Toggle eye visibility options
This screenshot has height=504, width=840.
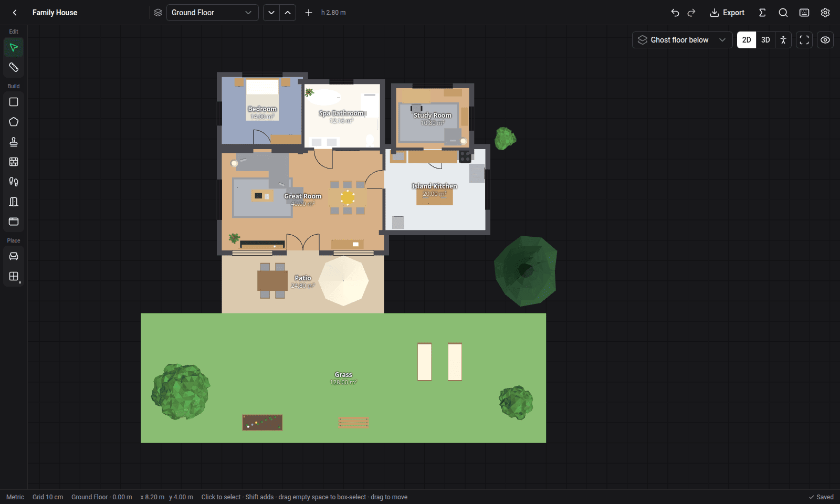(825, 40)
